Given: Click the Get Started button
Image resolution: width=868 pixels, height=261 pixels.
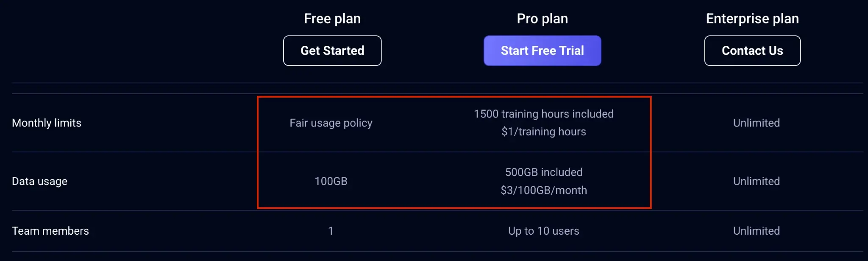Looking at the screenshot, I should pos(332,51).
